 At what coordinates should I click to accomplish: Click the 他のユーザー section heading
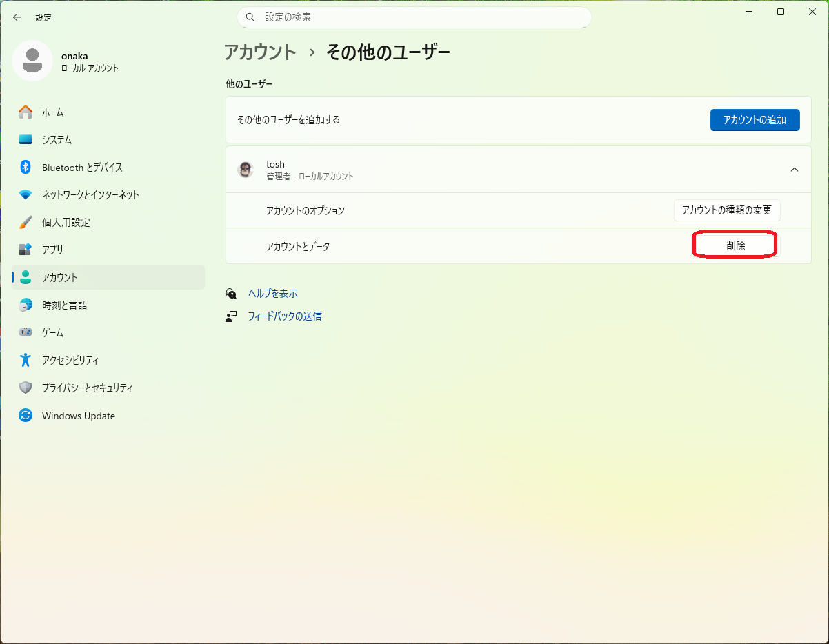tap(249, 84)
